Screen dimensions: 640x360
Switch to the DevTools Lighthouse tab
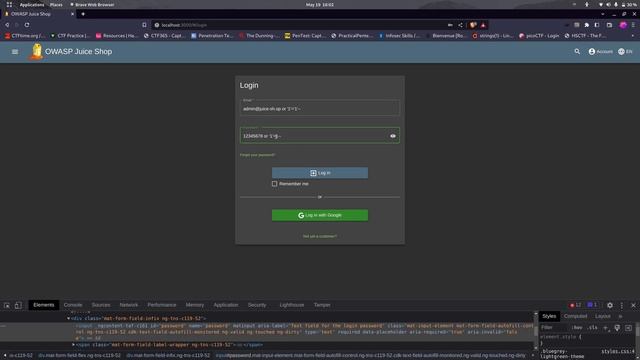[x=291, y=305]
